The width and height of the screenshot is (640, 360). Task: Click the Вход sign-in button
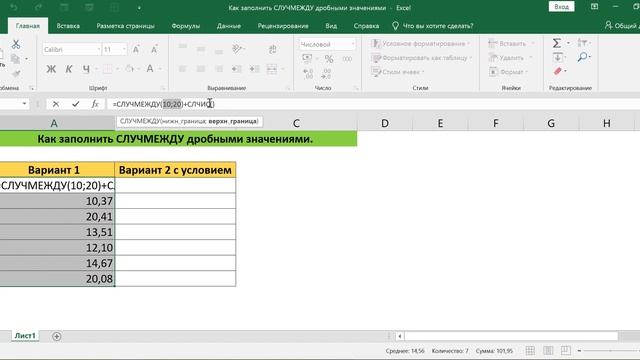[x=562, y=7]
